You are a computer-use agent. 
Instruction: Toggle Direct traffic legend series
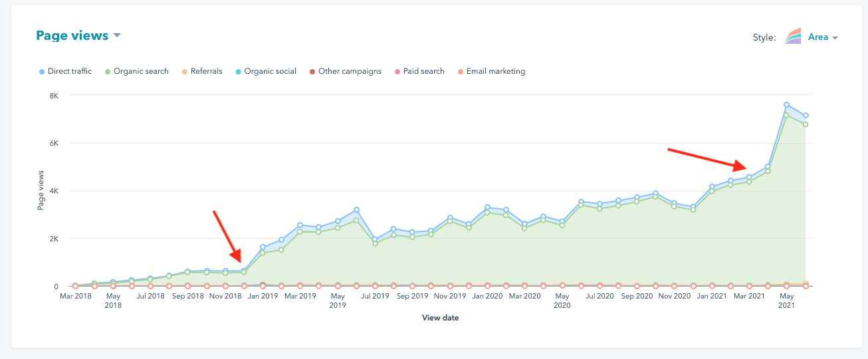point(69,71)
